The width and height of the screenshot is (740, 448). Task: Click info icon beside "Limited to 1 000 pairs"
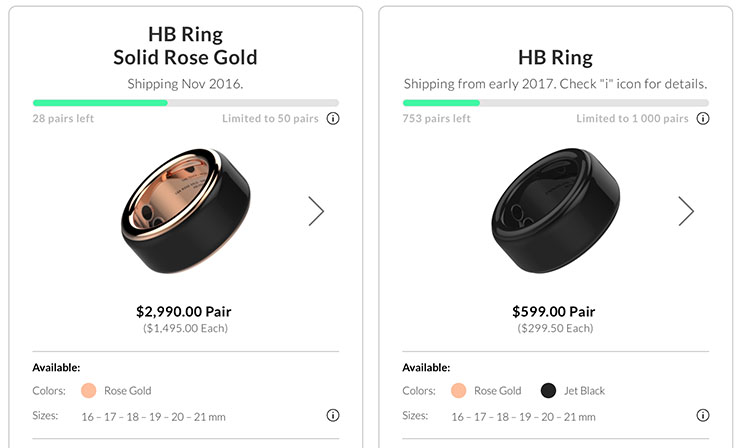703,119
